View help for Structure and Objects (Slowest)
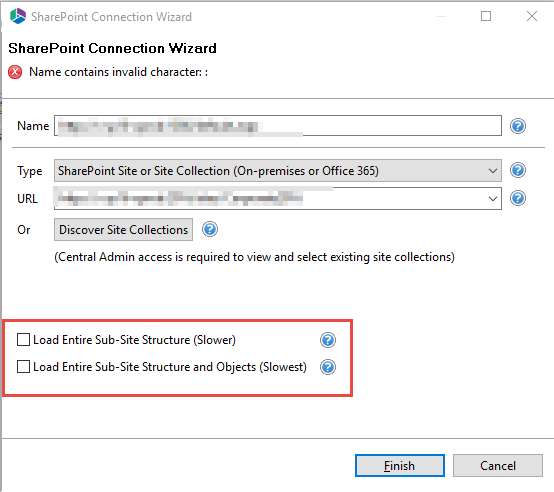The image size is (554, 492). tap(328, 367)
